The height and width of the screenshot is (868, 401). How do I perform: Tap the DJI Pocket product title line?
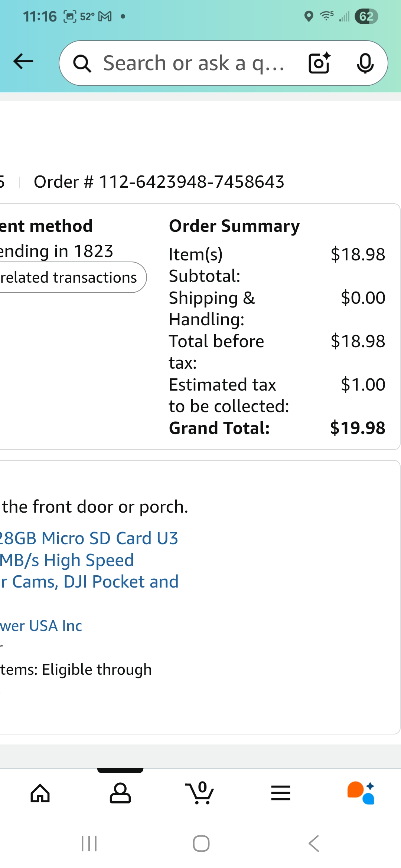tap(90, 582)
